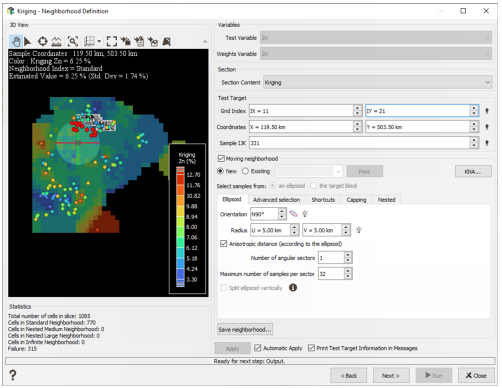
Task: Click the last toolbar icon with flag
Action: tap(167, 41)
